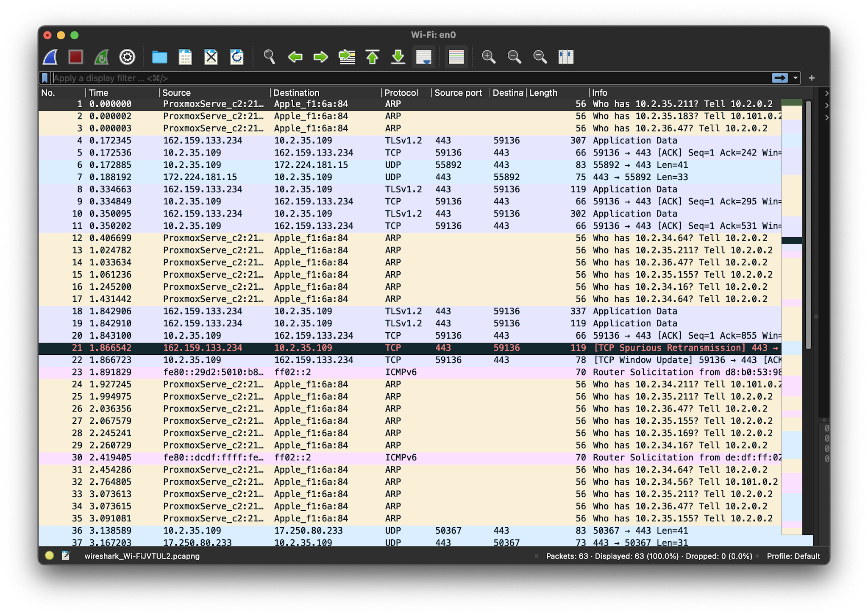This screenshot has height=615, width=868.
Task: Jump to the last packet
Action: [x=398, y=57]
